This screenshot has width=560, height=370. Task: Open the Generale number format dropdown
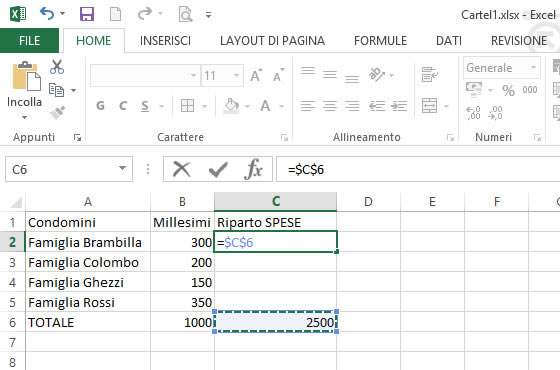click(x=534, y=68)
